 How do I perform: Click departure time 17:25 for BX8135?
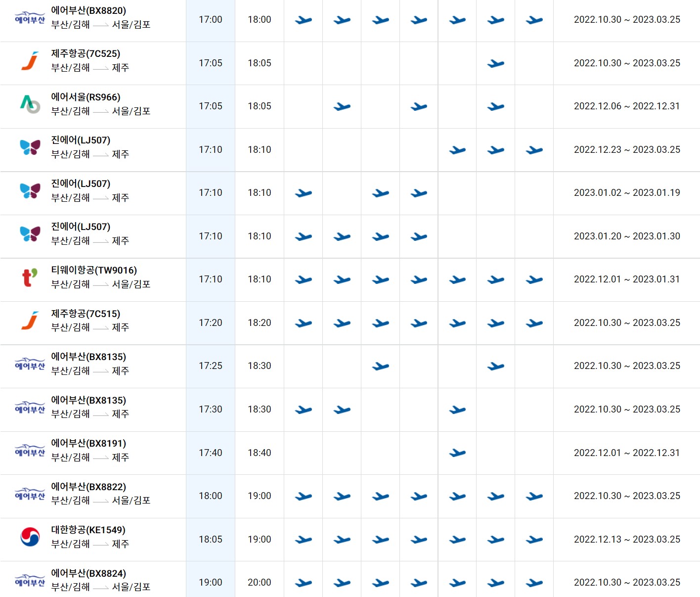(x=211, y=366)
